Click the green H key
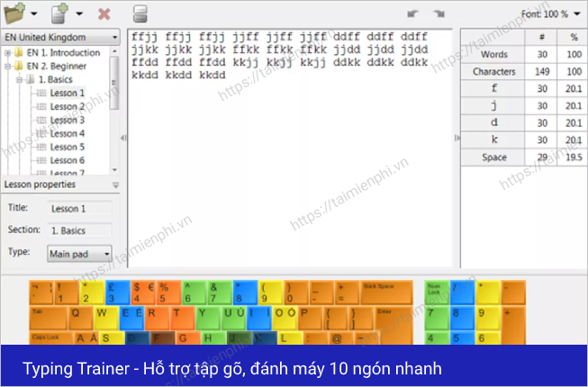The width and height of the screenshot is (588, 387). point(214,337)
